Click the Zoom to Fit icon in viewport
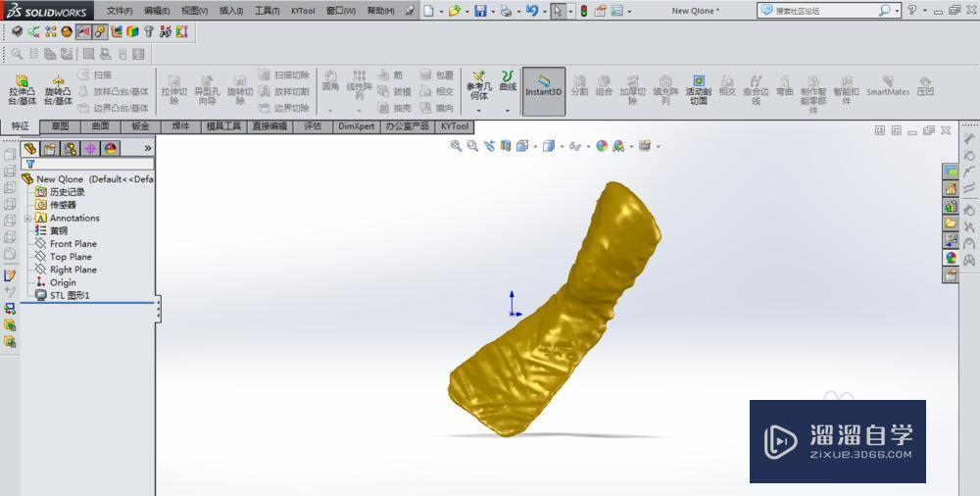Viewport: 980px width, 496px height. click(457, 146)
